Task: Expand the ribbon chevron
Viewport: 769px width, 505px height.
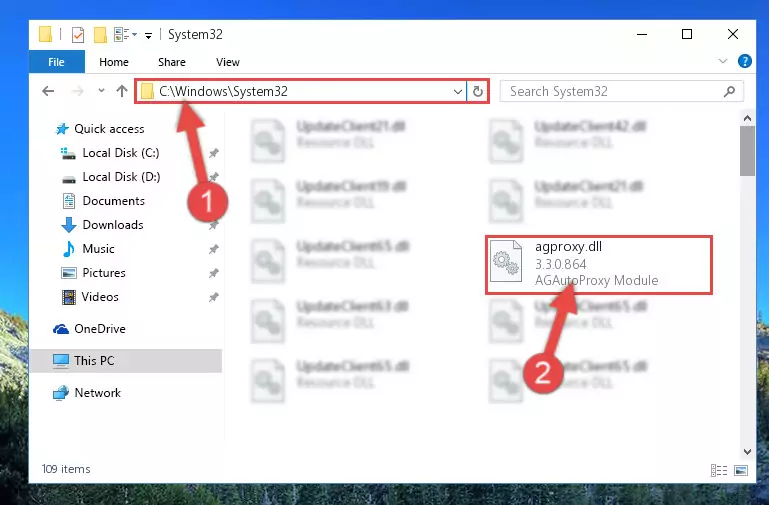Action: [722, 61]
